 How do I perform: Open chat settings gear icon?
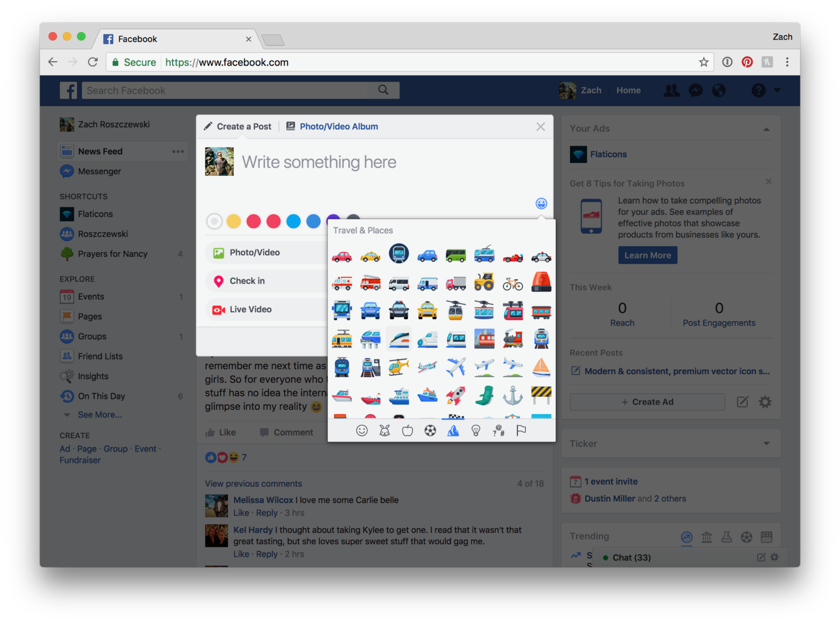(774, 557)
